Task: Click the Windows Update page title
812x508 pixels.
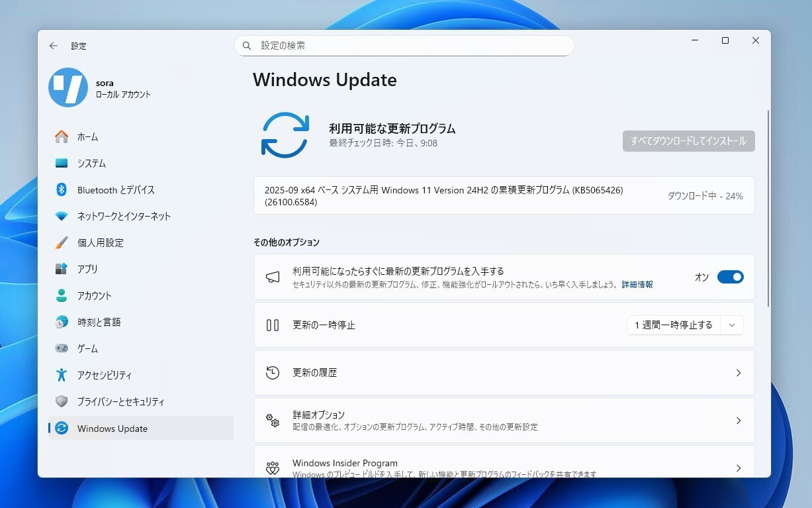Action: click(x=325, y=80)
